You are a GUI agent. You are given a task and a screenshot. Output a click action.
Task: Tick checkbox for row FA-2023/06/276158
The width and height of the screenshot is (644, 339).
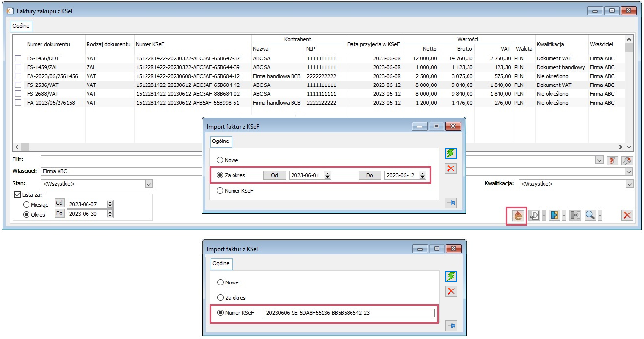click(x=18, y=103)
